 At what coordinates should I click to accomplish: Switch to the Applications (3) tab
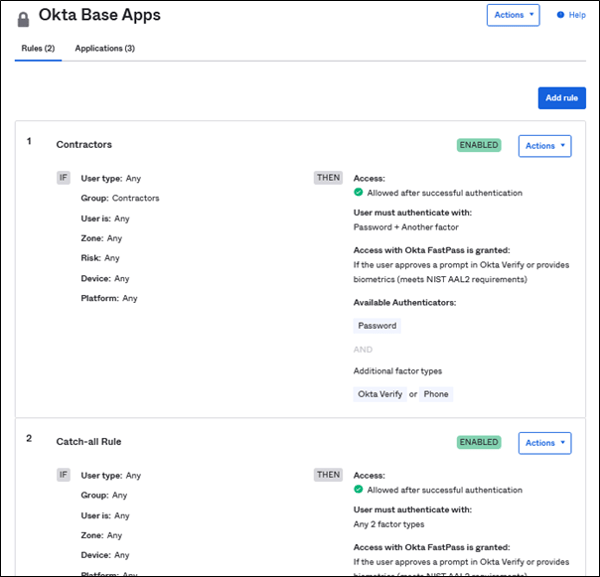coord(105,48)
